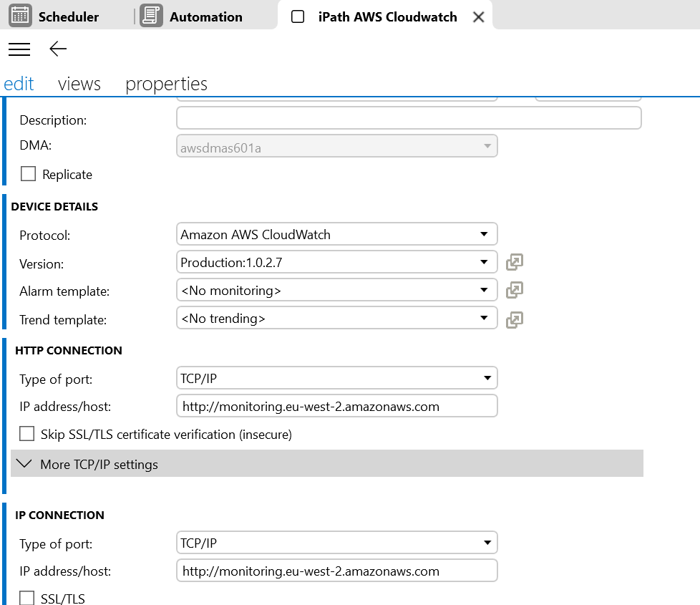The height and width of the screenshot is (605, 700).
Task: Click the back arrow icon
Action: click(x=58, y=49)
